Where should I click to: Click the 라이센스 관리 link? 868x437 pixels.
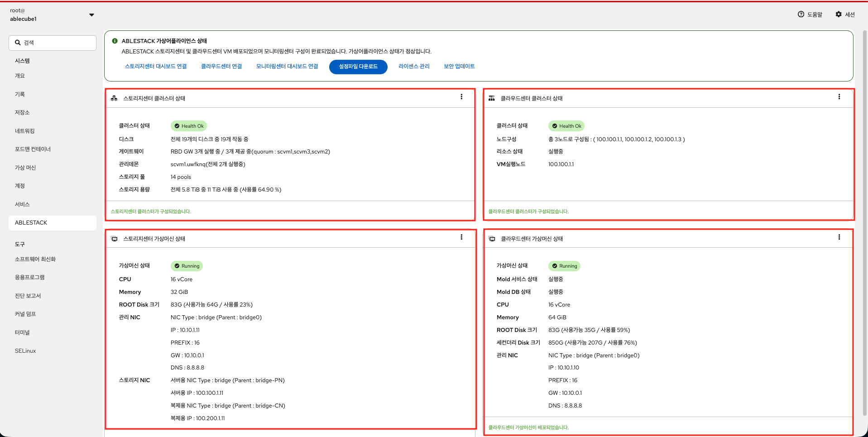pyautogui.click(x=414, y=67)
